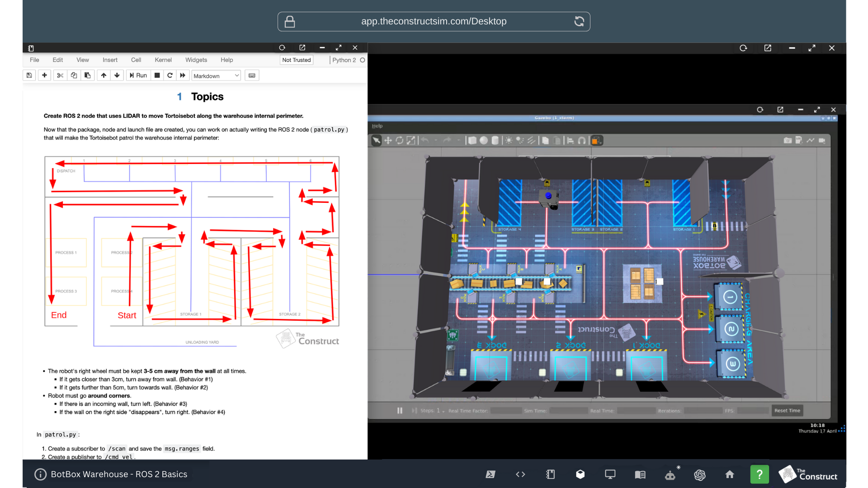Add a directional light in Gazebo
The height and width of the screenshot is (488, 868).
(x=531, y=141)
